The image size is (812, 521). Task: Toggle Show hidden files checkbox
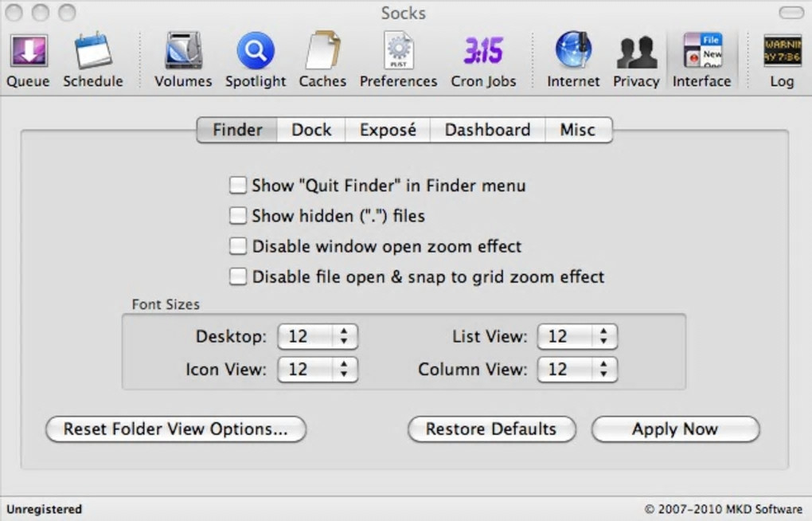[x=238, y=216]
